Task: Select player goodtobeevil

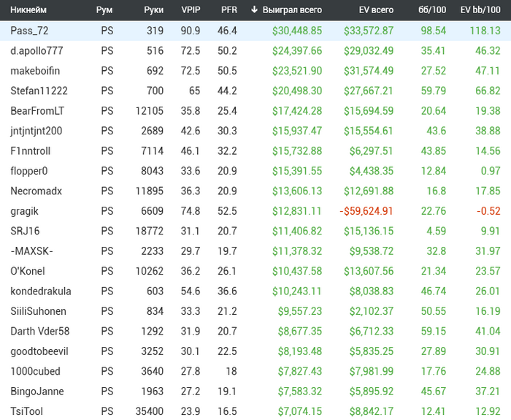Action: (x=39, y=351)
